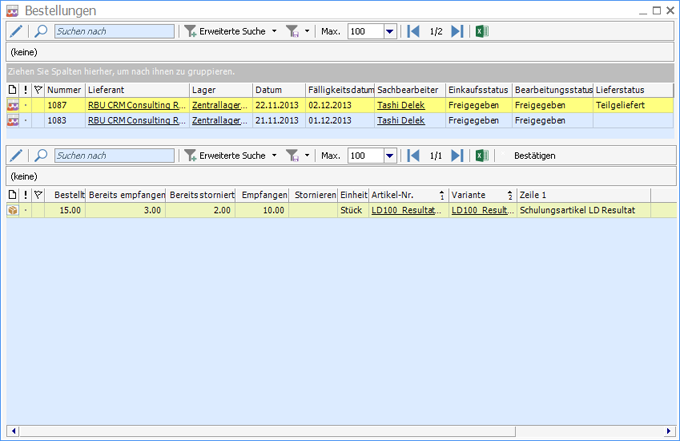Click the exclamation column header in positions grid

pyautogui.click(x=26, y=195)
